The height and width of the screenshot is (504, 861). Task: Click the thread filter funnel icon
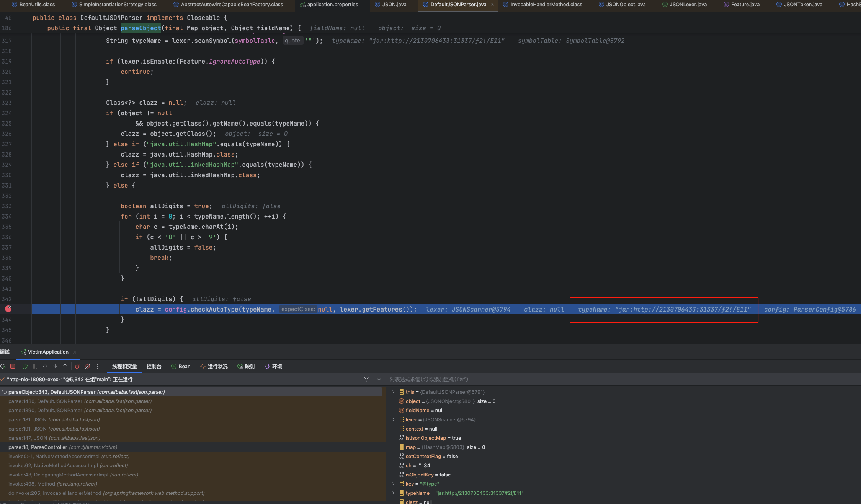366,379
